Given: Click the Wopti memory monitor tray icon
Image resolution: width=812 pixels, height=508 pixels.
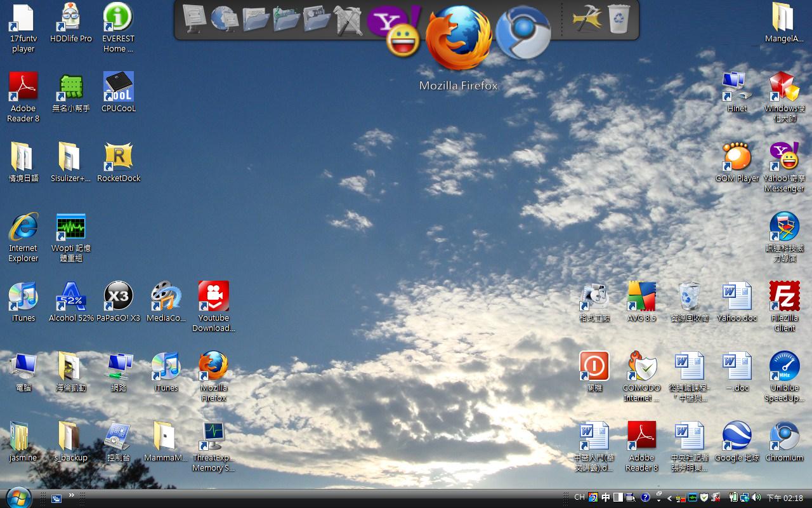Looking at the screenshot, I should pos(693,498).
